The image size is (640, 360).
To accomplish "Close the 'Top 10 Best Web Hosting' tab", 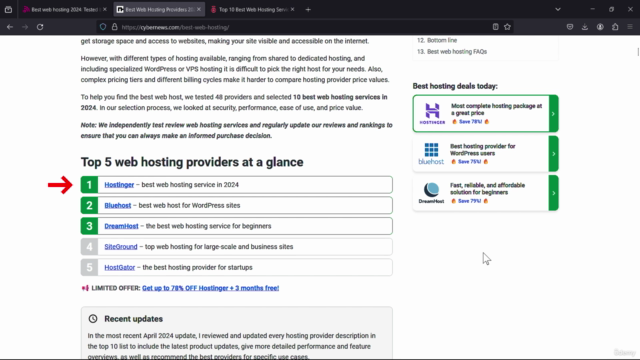I will 292,9.
